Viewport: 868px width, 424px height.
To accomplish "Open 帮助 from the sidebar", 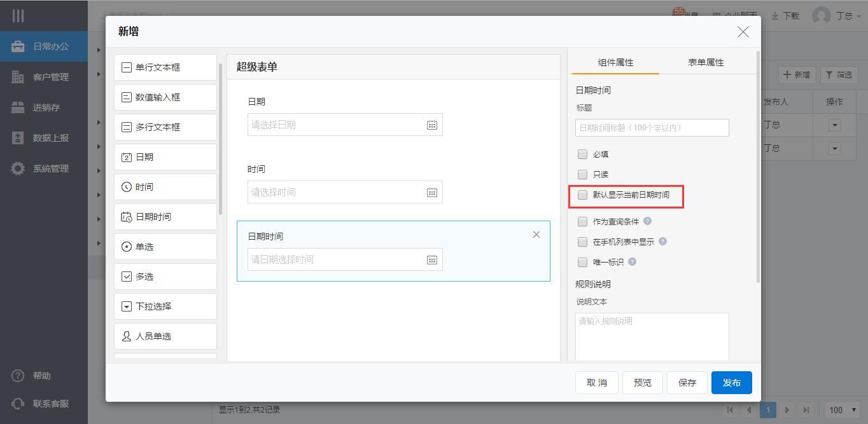I will pyautogui.click(x=41, y=376).
